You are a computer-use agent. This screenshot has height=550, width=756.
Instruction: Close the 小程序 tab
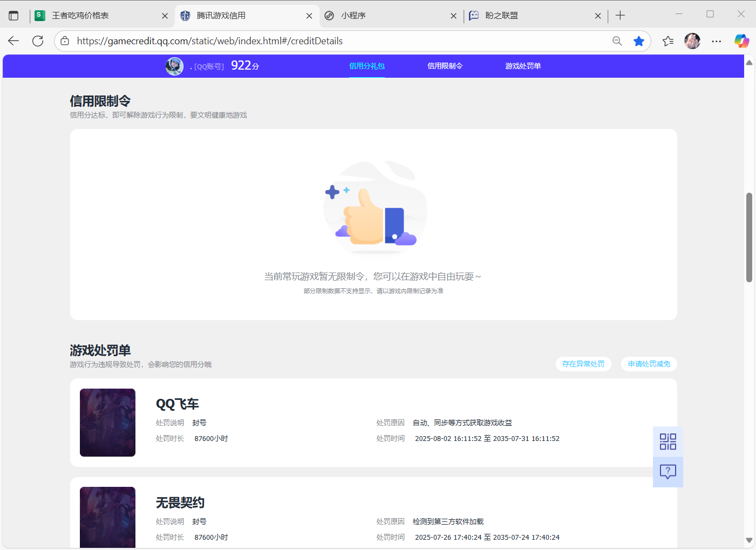[x=453, y=16]
